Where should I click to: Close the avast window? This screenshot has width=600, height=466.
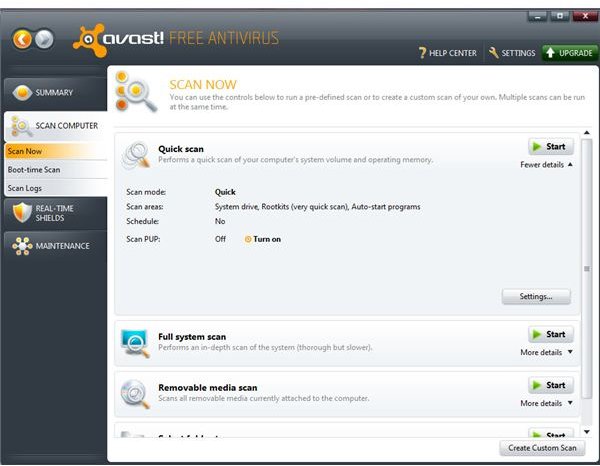[x=585, y=16]
